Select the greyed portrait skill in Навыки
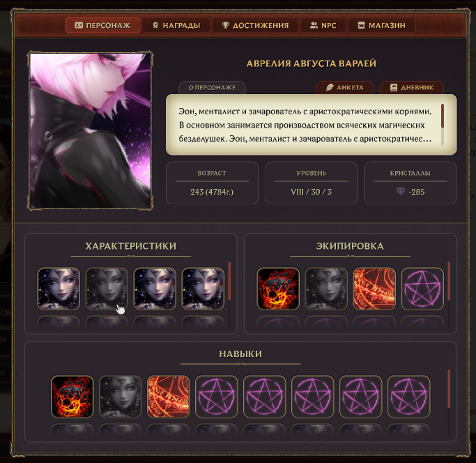This screenshot has width=476, height=463. (x=121, y=397)
